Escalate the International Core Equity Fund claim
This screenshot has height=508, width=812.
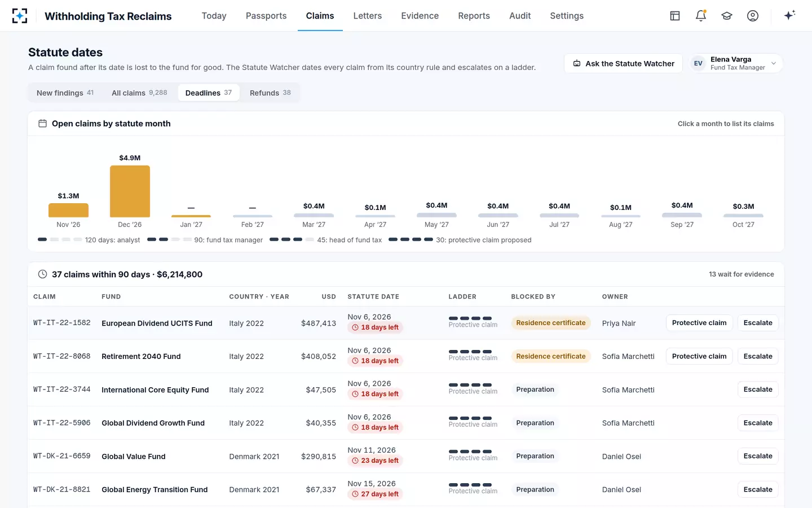[x=758, y=389]
